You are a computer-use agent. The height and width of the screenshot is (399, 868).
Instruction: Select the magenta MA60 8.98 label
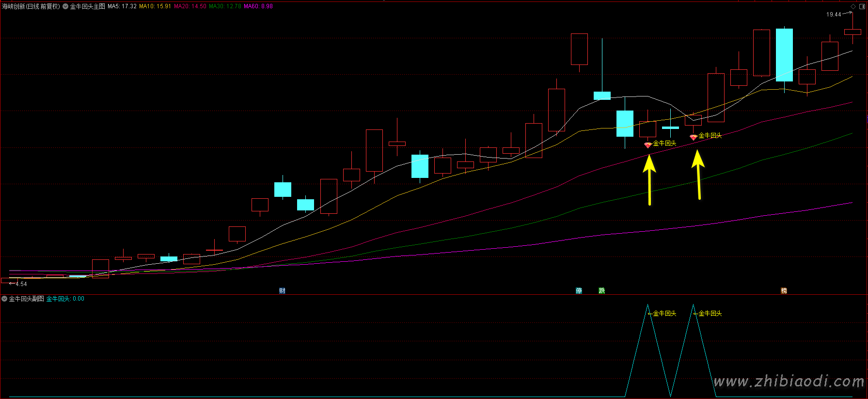(258, 6)
